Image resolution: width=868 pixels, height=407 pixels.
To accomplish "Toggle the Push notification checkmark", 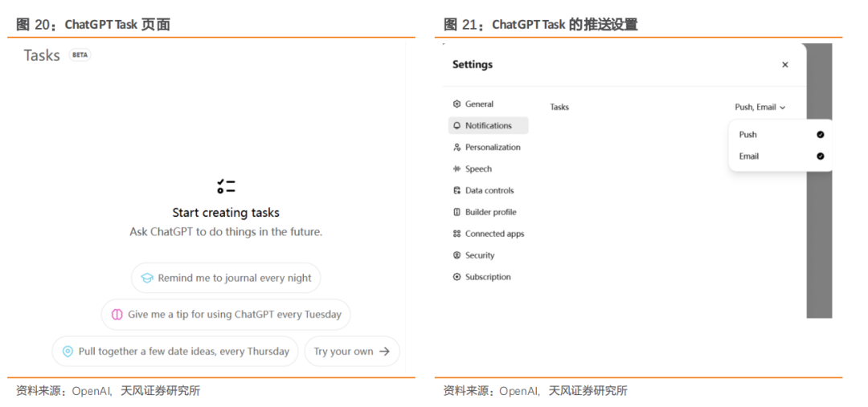I will point(821,134).
